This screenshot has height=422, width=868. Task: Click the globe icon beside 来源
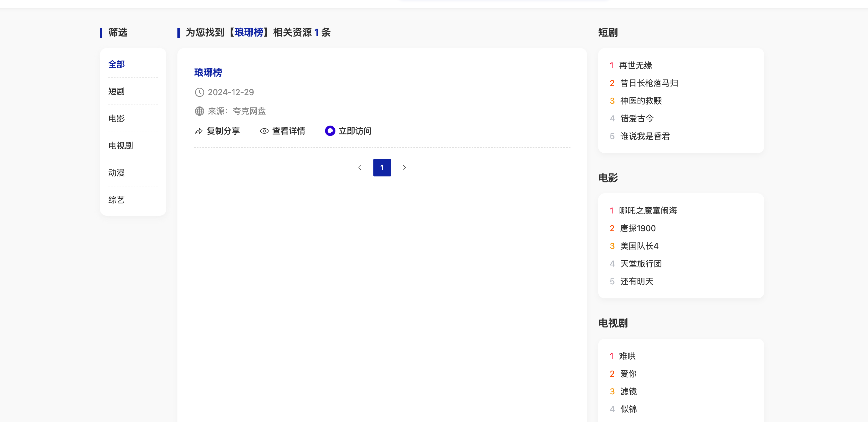click(200, 111)
